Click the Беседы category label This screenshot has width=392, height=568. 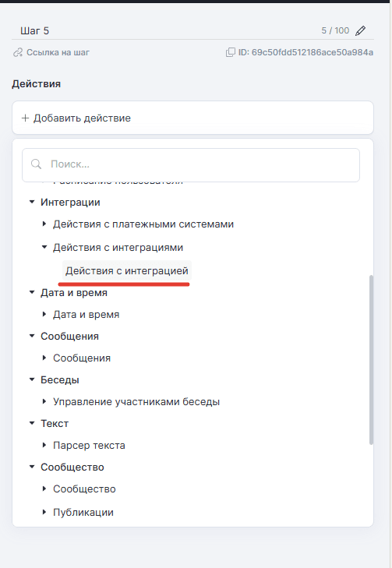coord(60,379)
